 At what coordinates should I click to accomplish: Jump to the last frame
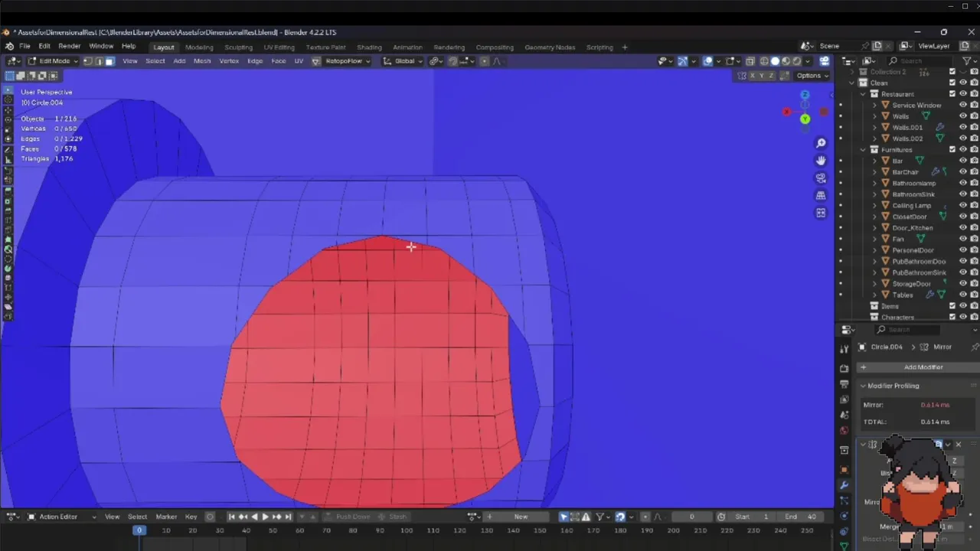click(289, 517)
